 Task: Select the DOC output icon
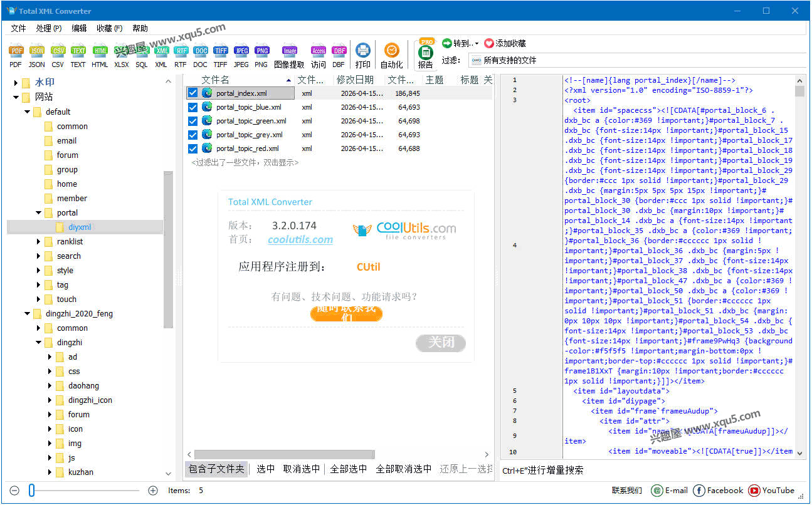200,56
